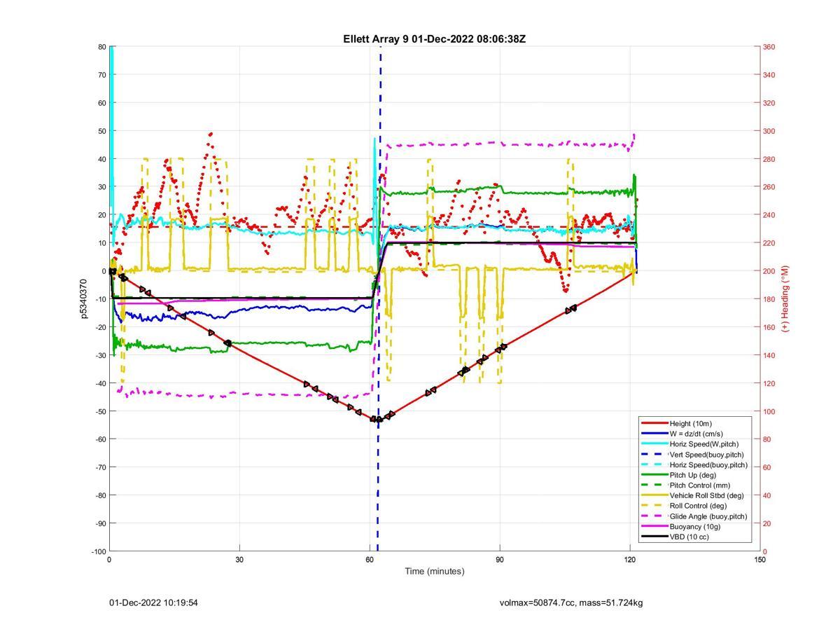840x620 pixels.
Task: Click tick label '240' on the heading axis
Action: pos(769,215)
